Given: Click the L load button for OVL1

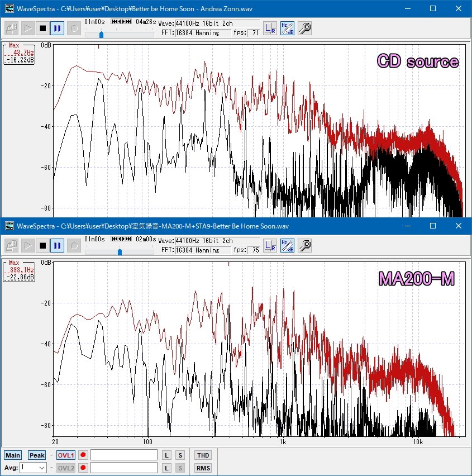Looking at the screenshot, I should coord(166,455).
